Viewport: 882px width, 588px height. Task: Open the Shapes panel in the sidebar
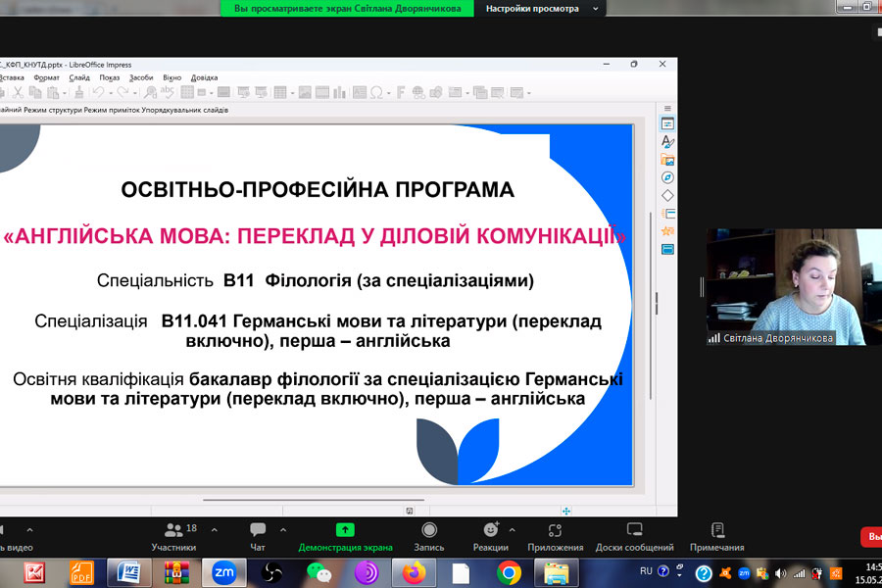click(667, 195)
